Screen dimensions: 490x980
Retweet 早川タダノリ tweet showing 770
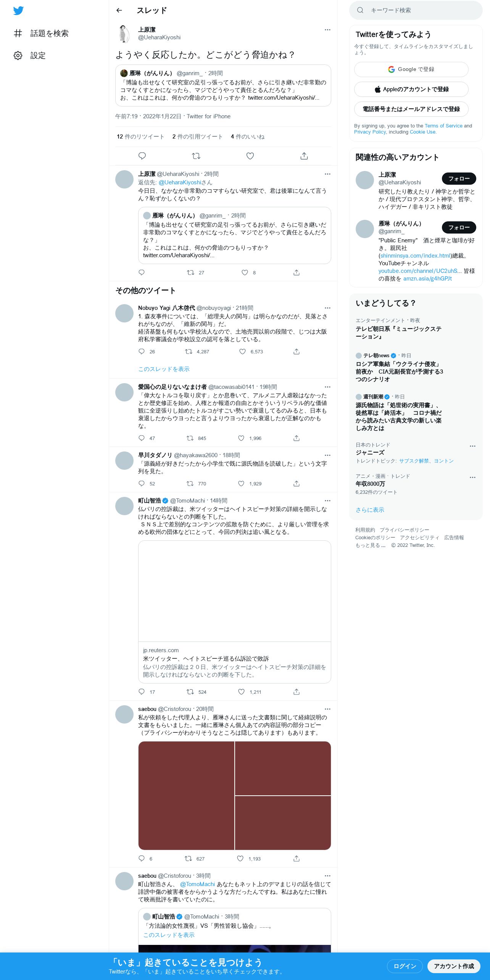point(190,484)
